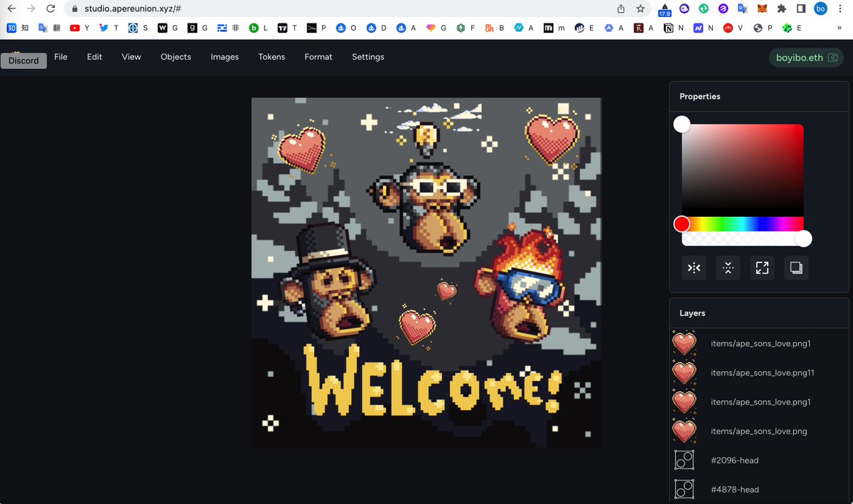Click the opacity slider's white handle

(803, 239)
